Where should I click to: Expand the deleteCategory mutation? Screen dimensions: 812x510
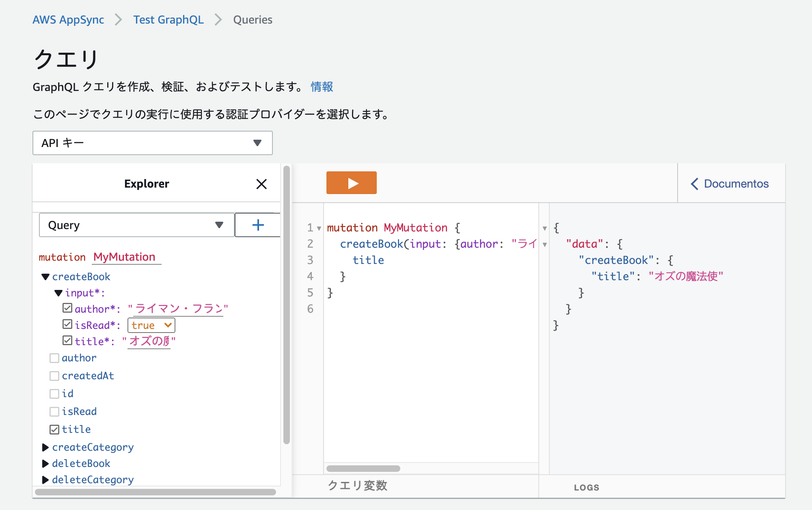point(45,480)
